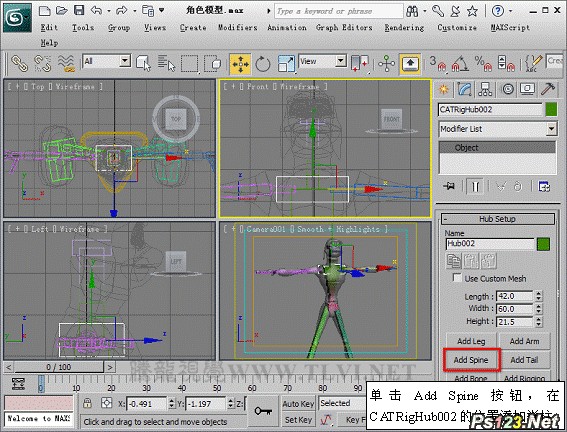Select the Select and Link chain tool
This screenshot has height=432, width=567.
[19, 63]
